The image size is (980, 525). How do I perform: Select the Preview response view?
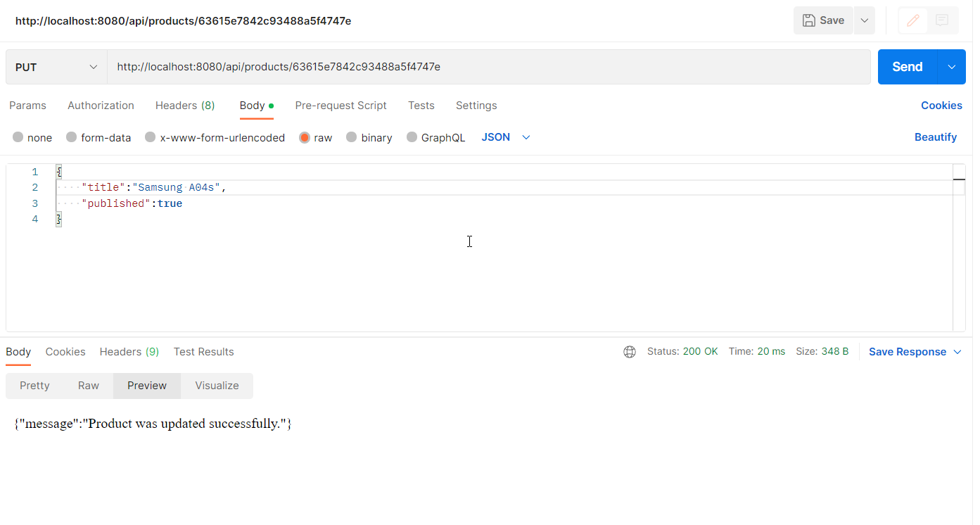point(147,386)
